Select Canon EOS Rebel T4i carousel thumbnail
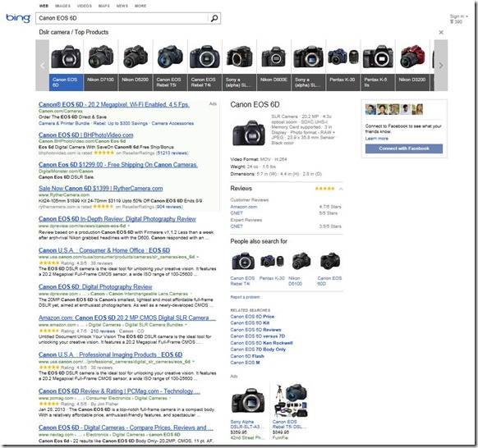 click(x=205, y=65)
